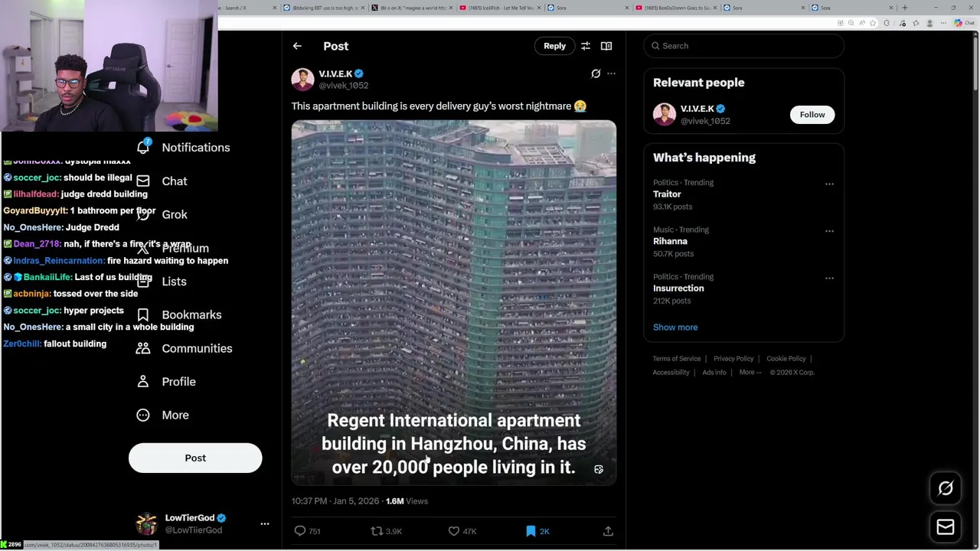The height and width of the screenshot is (551, 980).
Task: Open options for the Insurrection trend
Action: tap(829, 278)
